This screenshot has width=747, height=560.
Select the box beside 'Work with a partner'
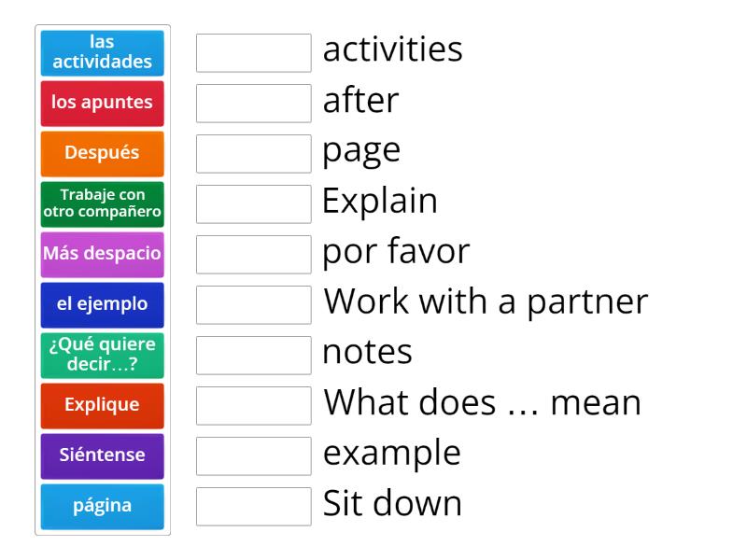click(x=254, y=304)
